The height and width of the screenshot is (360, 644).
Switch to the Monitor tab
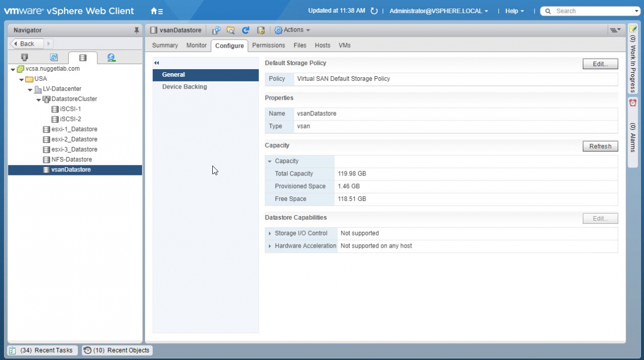(196, 45)
